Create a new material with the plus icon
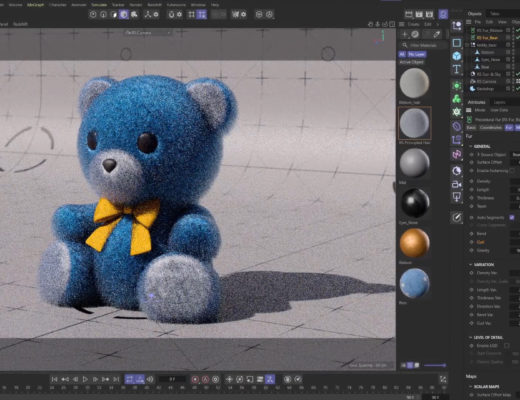This screenshot has width=520, height=400. 405,34
